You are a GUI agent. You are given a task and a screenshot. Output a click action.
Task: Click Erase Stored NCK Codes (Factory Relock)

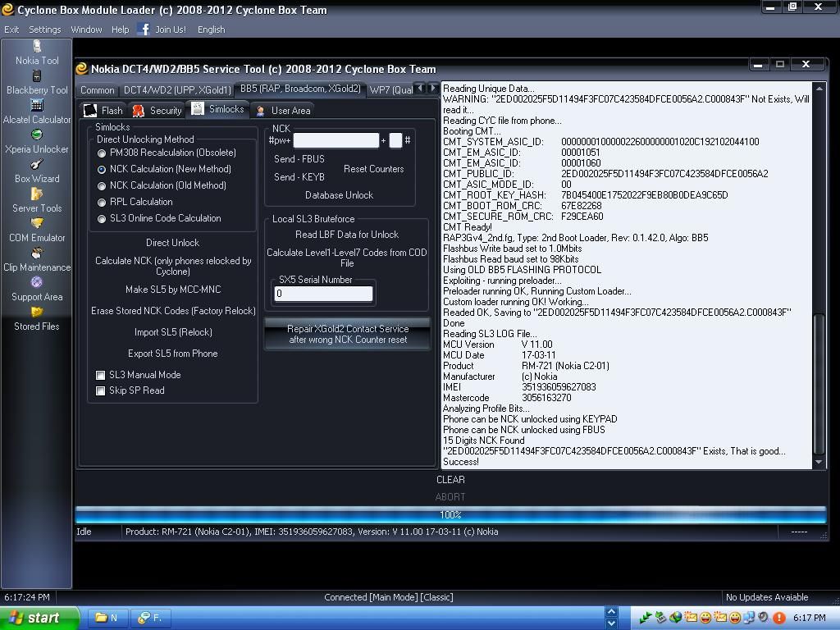click(x=173, y=311)
